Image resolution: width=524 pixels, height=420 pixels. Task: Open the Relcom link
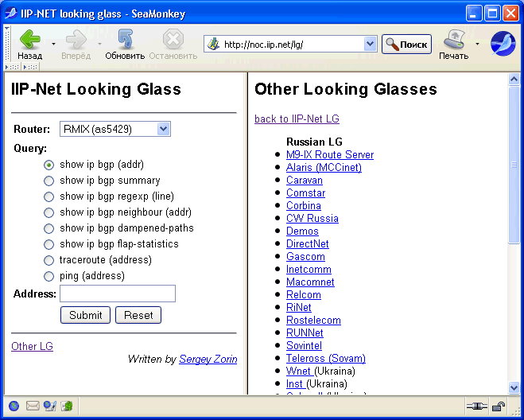(x=304, y=294)
